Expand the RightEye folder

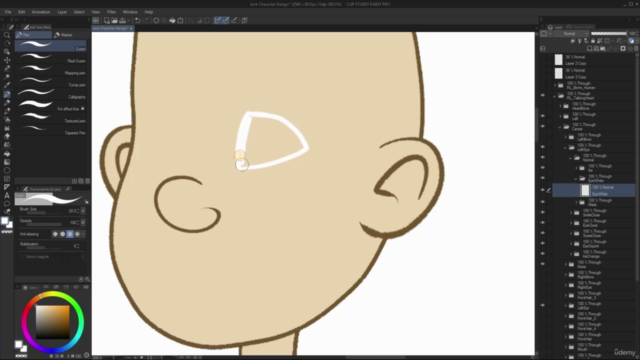[x=566, y=285]
